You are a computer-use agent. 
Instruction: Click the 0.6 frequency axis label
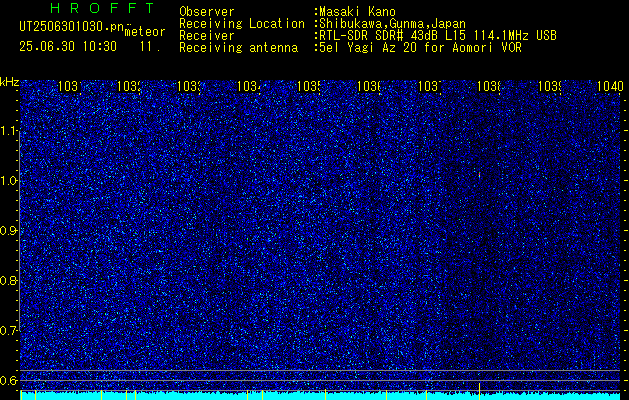point(9,380)
